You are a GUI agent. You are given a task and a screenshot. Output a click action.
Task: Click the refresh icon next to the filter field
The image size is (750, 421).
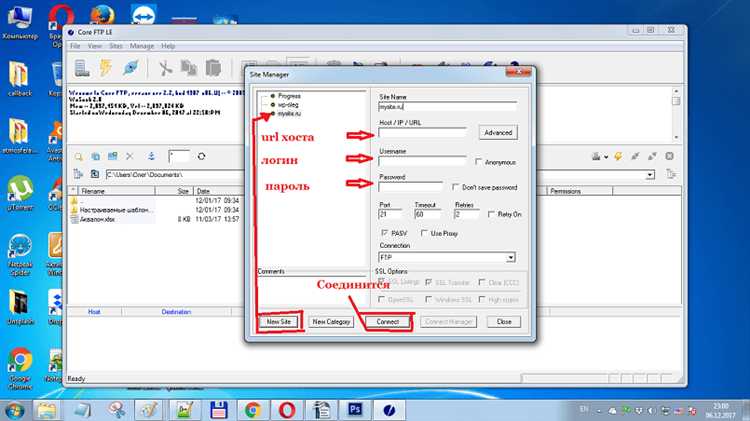201,156
